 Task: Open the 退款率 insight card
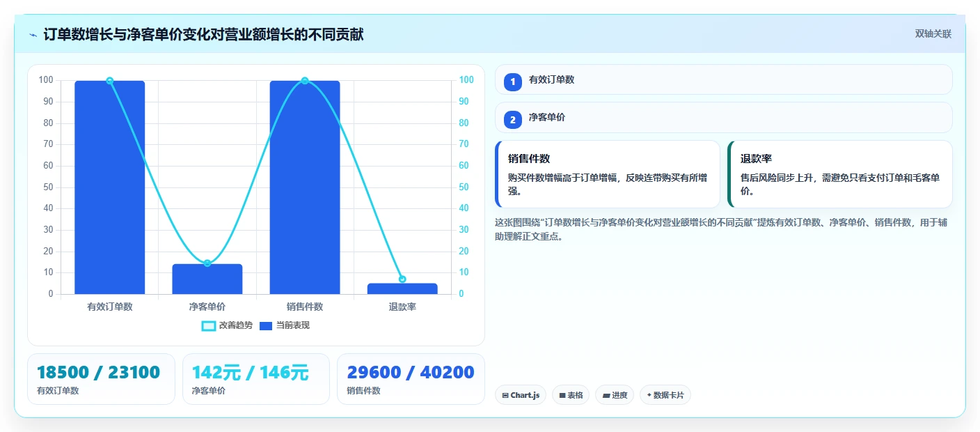(x=840, y=174)
